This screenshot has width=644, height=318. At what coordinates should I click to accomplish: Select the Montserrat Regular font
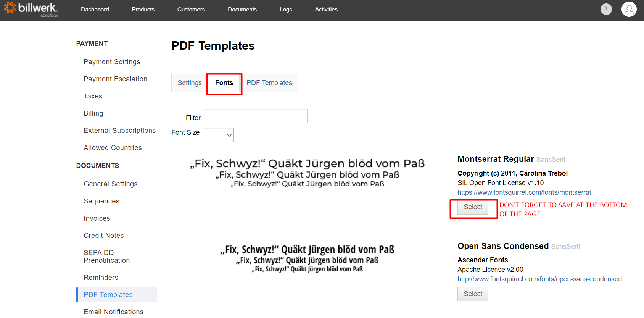click(473, 207)
